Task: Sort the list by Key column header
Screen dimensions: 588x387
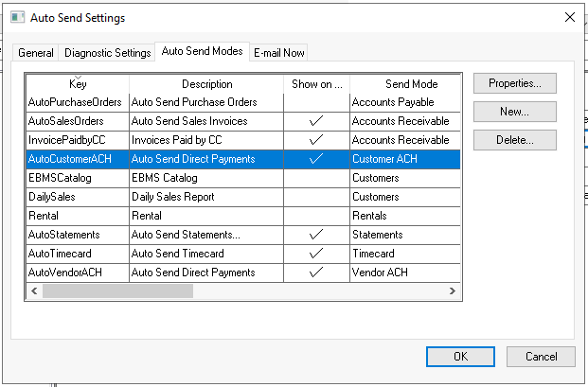Action: click(x=77, y=84)
